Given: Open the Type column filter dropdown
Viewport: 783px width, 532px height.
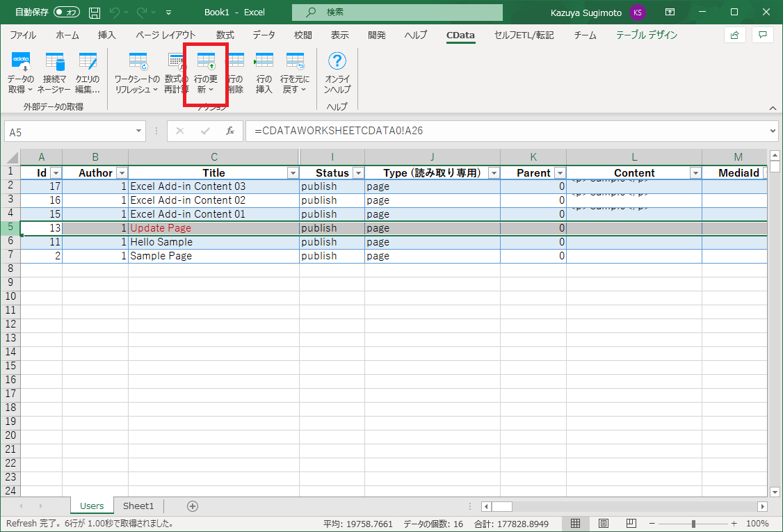Looking at the screenshot, I should pos(494,173).
